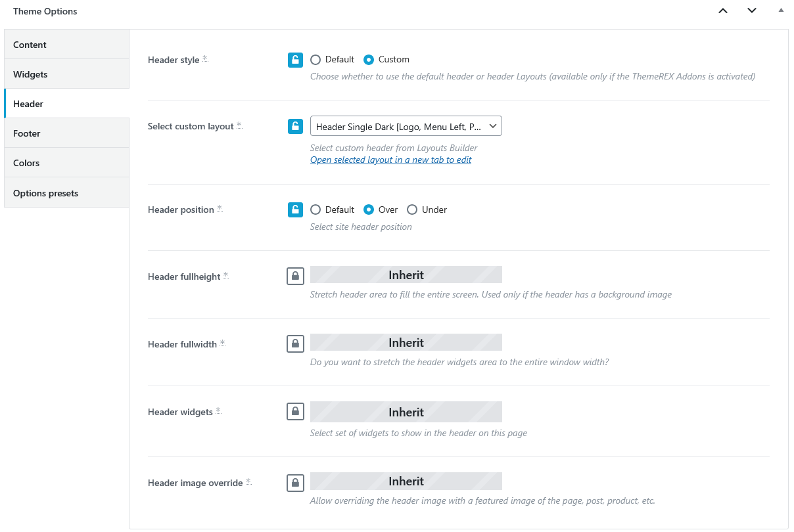Click the asterisk next to Header fullheight

(226, 275)
